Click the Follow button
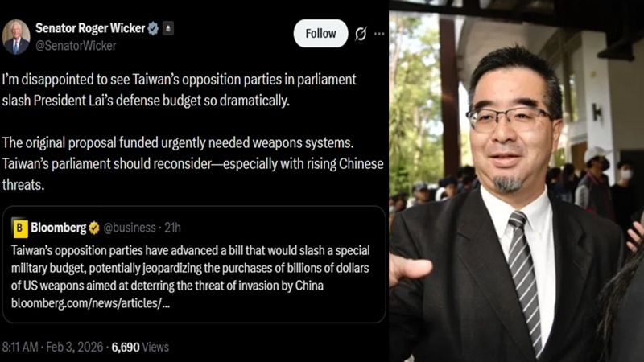The height and width of the screenshot is (362, 644). tap(320, 33)
